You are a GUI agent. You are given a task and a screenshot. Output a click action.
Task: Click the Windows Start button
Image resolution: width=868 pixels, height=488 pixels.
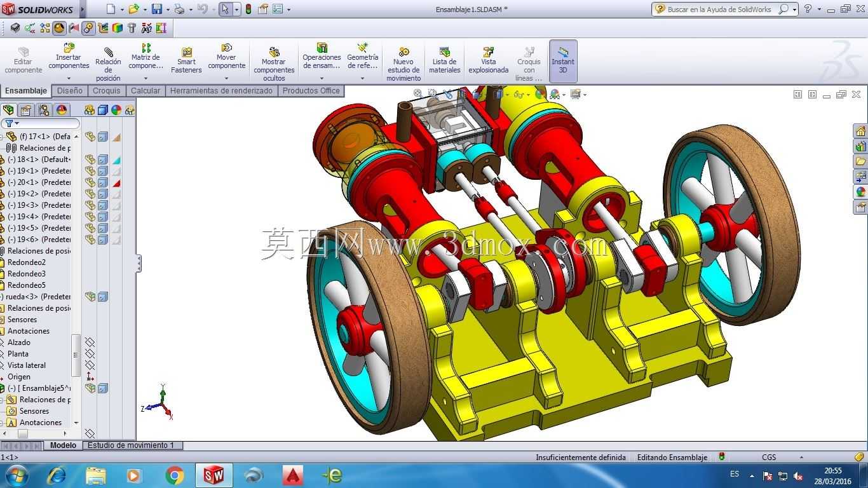(x=16, y=475)
